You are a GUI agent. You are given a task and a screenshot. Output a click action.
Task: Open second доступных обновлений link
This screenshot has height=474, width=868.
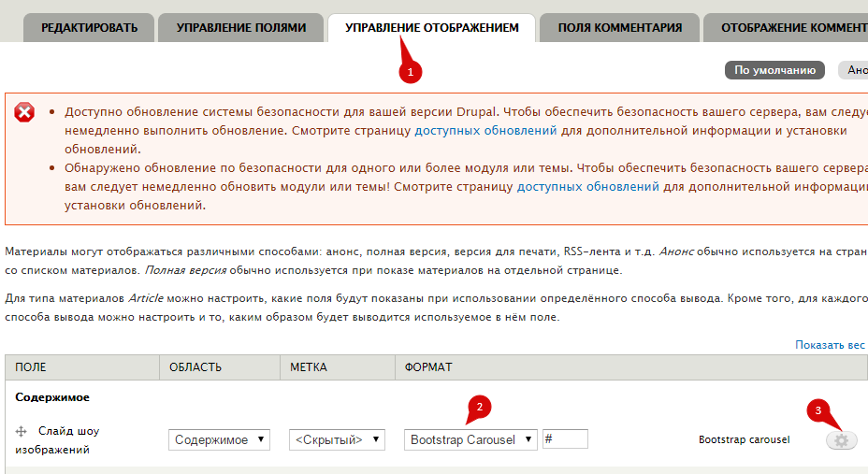(588, 187)
